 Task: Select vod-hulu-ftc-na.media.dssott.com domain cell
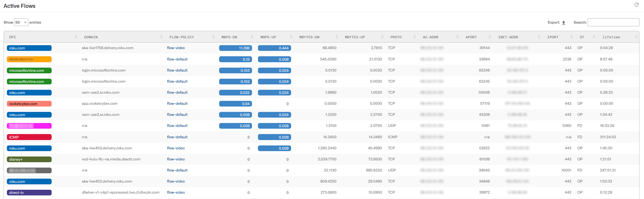[111, 159]
